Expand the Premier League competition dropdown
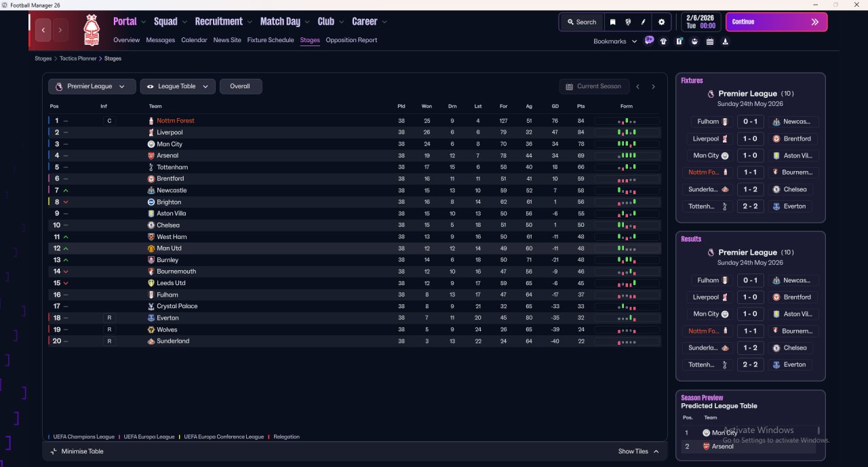 92,86
